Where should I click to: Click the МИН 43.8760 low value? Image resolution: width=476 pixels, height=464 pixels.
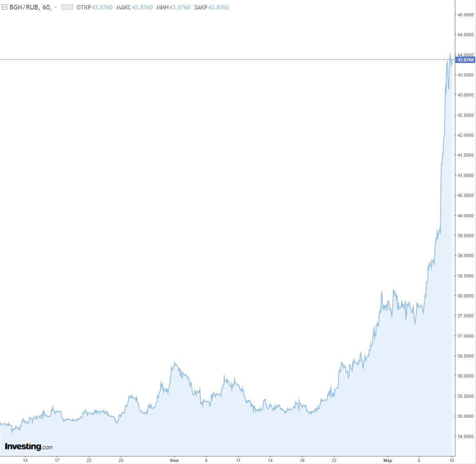(173, 7)
